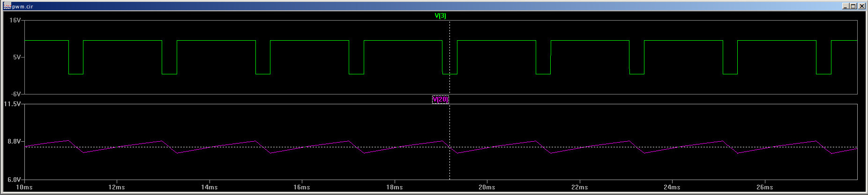Click the 14ms label on time axis

(x=209, y=187)
